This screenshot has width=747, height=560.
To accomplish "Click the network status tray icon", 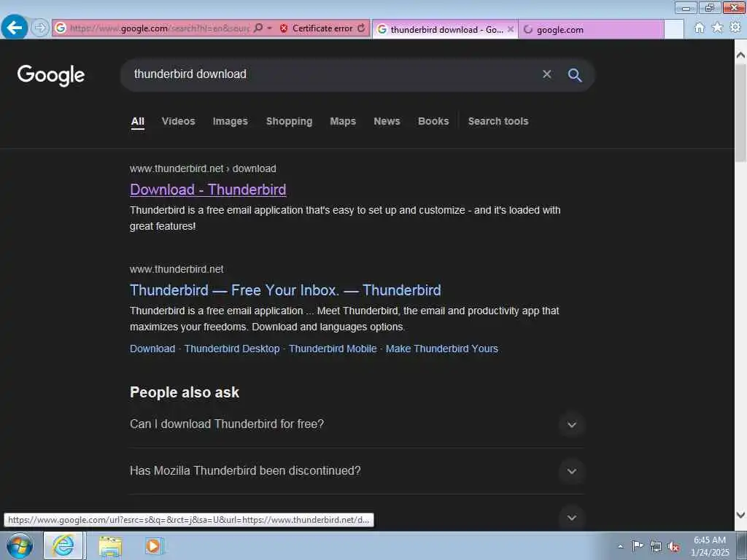I will point(656,546).
